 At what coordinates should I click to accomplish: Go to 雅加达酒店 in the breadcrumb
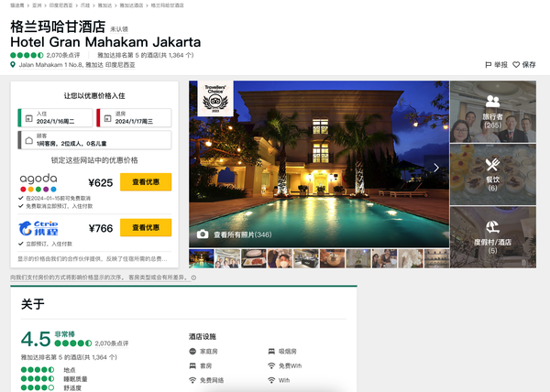click(x=131, y=5)
